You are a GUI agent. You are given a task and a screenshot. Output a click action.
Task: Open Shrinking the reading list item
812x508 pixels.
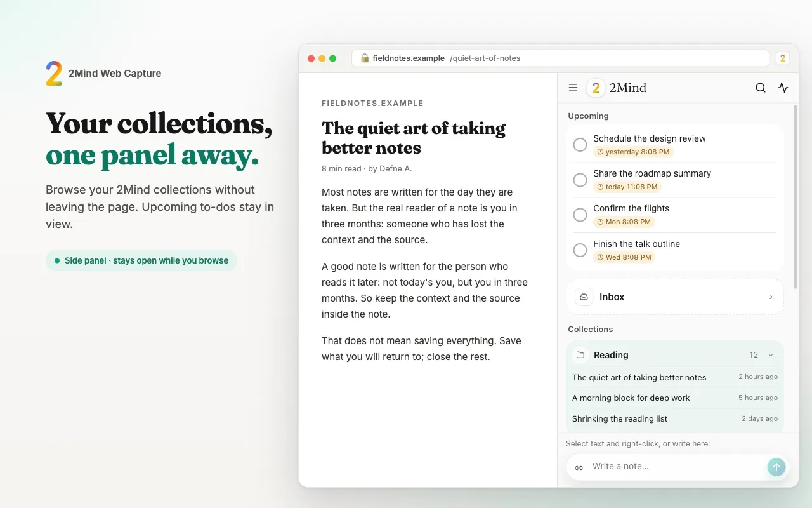tap(675, 418)
